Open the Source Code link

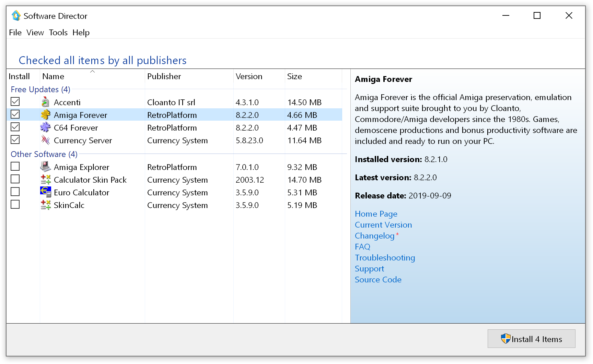[378, 280]
